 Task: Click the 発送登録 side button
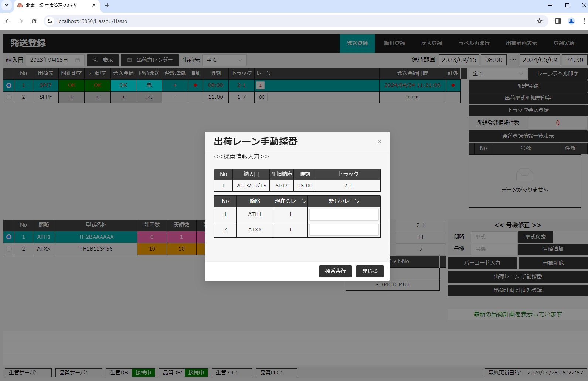click(x=528, y=86)
